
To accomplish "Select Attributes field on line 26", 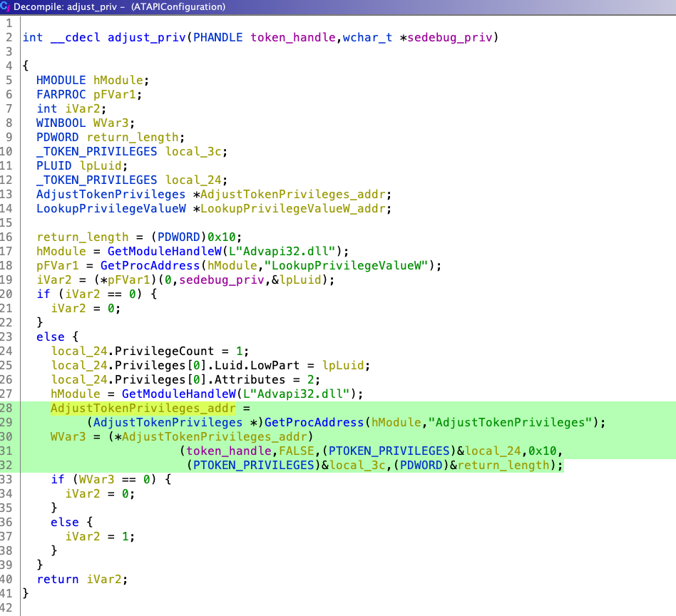I will 250,379.
